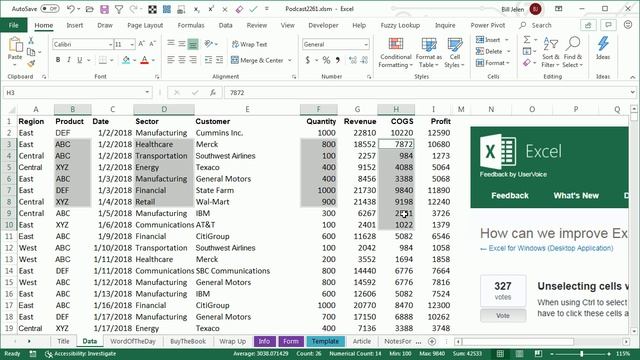This screenshot has width=640, height=360.
Task: Open the font size dropdown
Action: 132,44
